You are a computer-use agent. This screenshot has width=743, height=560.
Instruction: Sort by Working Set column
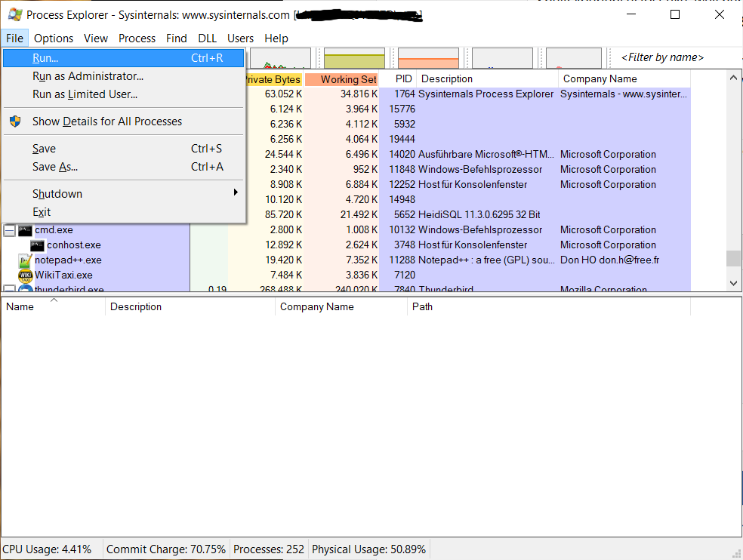click(341, 79)
